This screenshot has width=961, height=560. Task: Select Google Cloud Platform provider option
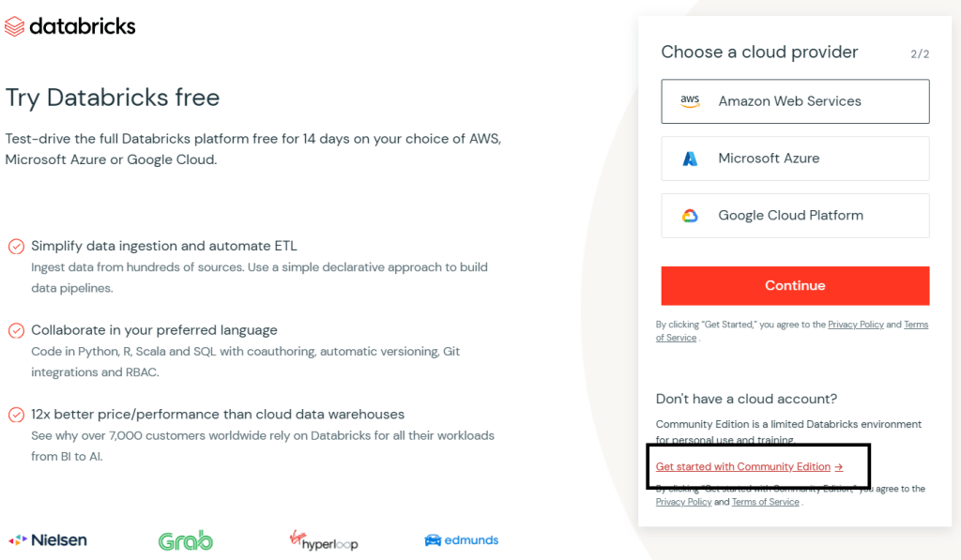click(795, 216)
